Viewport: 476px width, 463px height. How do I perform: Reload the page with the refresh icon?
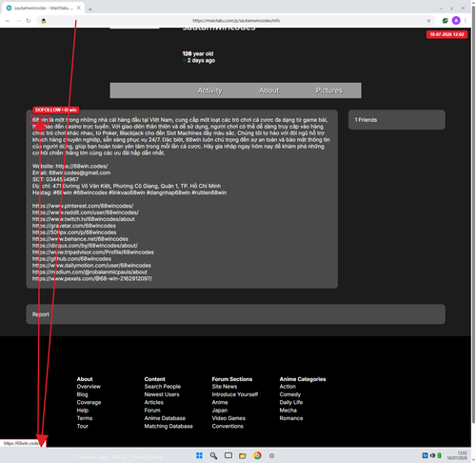coord(29,21)
